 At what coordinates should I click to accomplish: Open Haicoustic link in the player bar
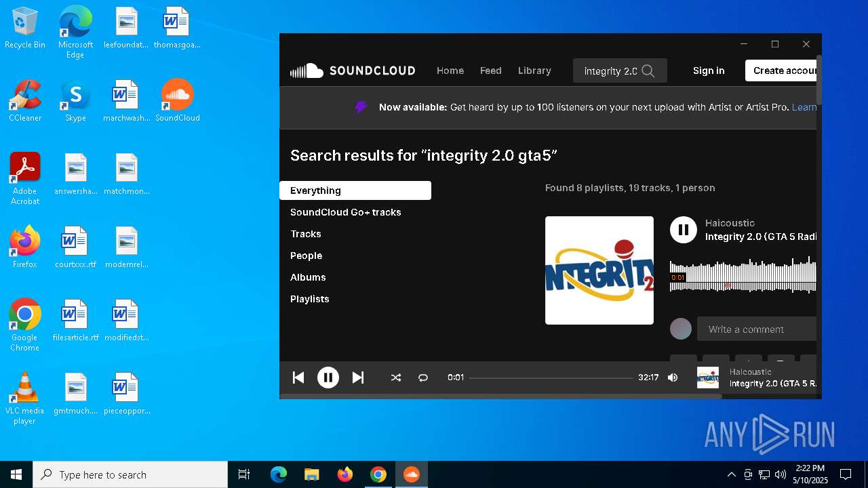click(x=751, y=371)
